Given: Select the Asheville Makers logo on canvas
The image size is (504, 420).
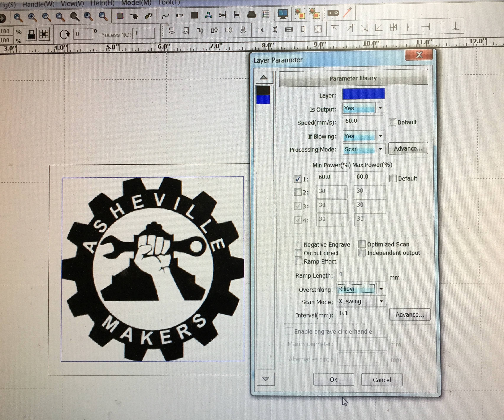Looking at the screenshot, I should [x=153, y=269].
